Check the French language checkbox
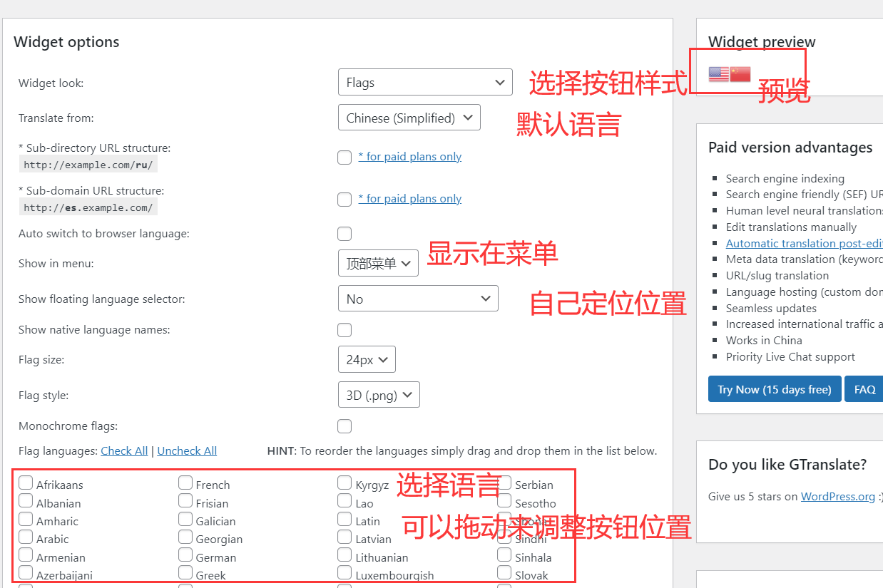 [185, 483]
